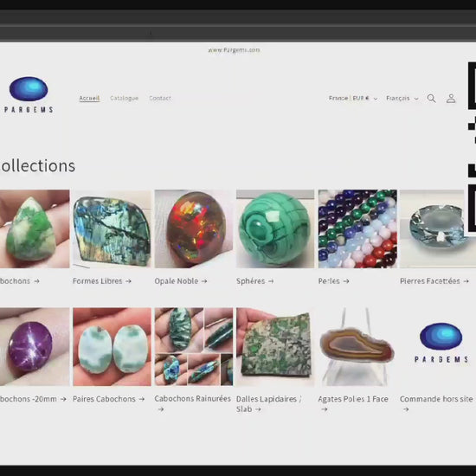Open the Formes Libres collection link

[102, 281]
